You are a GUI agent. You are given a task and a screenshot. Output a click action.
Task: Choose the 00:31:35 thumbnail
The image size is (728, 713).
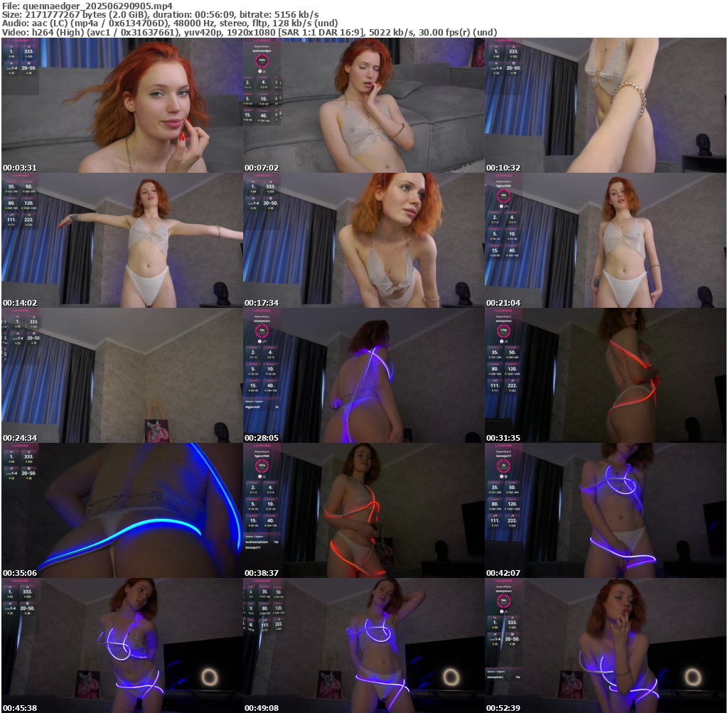(x=605, y=375)
